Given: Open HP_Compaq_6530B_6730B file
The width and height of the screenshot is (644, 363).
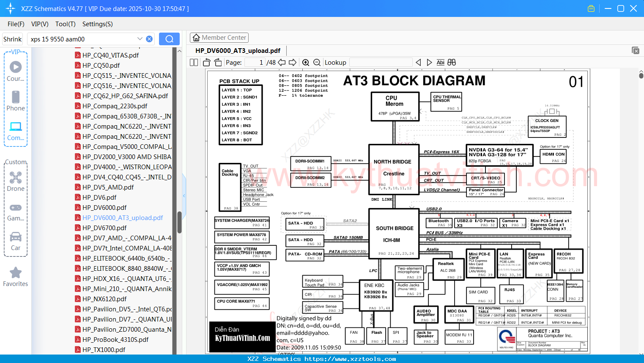Looking at the screenshot, I should pyautogui.click(x=123, y=116).
